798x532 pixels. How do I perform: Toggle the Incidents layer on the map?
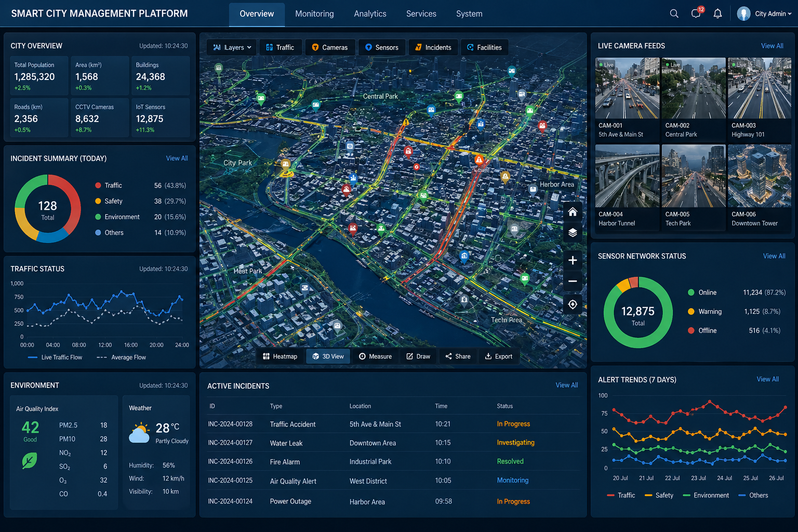433,47
